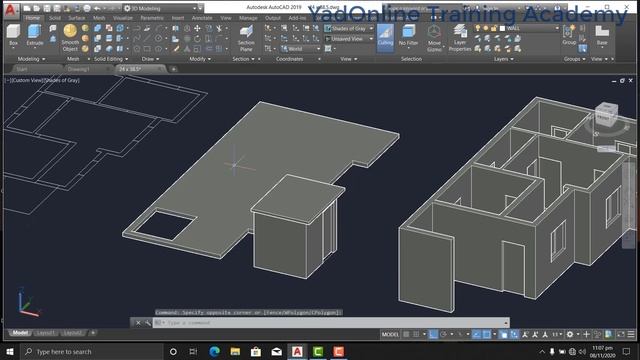The height and width of the screenshot is (360, 640).
Task: Open the Section Plane tool
Action: 246,38
